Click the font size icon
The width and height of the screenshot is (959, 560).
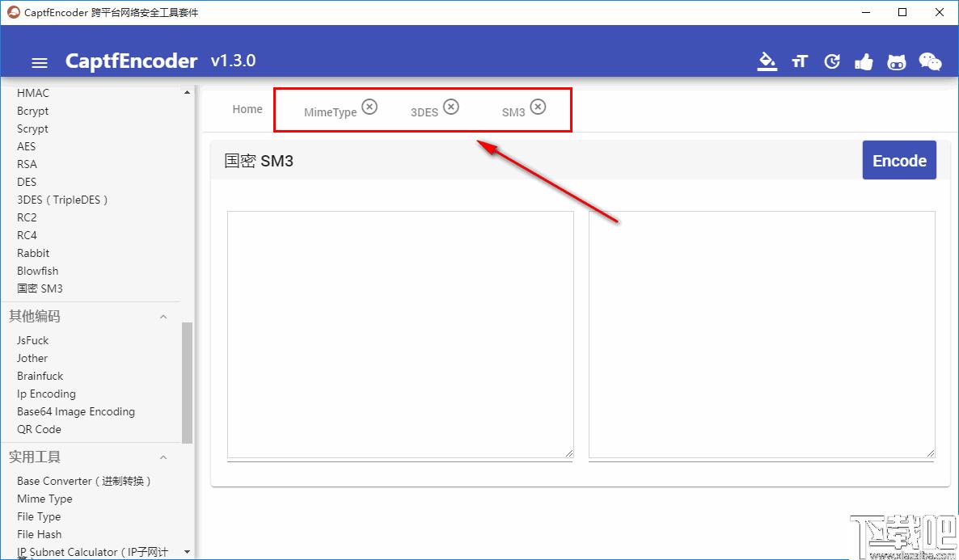point(800,61)
